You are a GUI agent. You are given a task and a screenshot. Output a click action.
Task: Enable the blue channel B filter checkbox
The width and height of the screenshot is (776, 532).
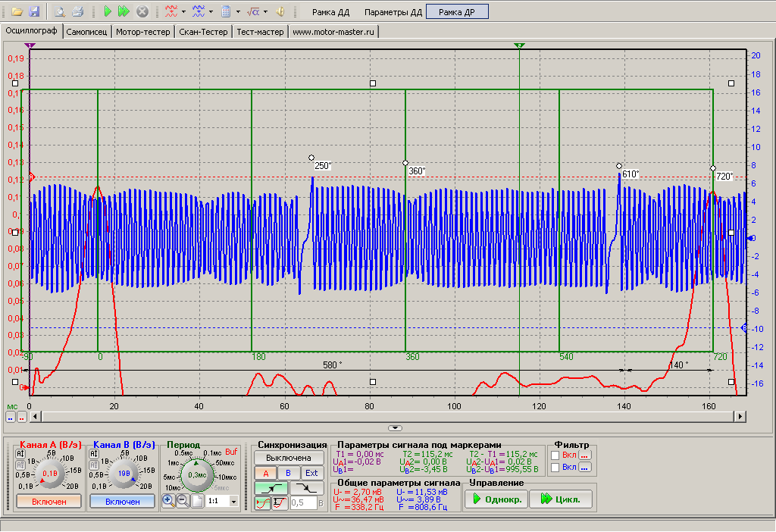pyautogui.click(x=555, y=467)
